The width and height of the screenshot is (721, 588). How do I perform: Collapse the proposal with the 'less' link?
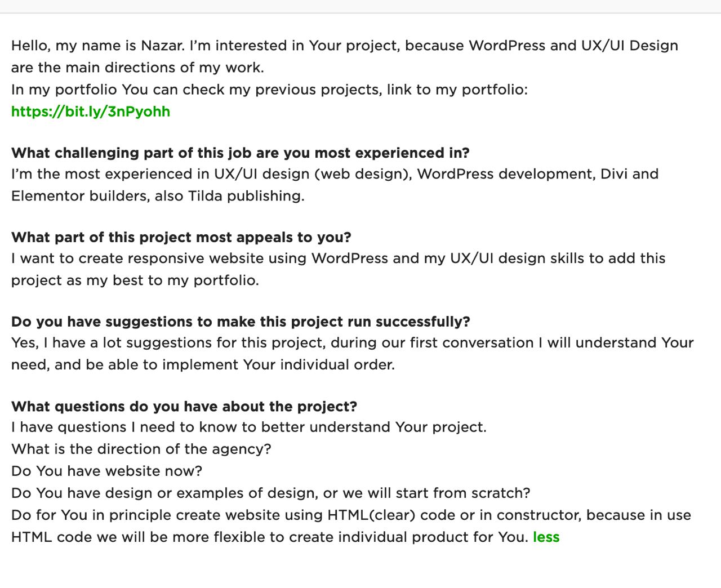(x=546, y=537)
